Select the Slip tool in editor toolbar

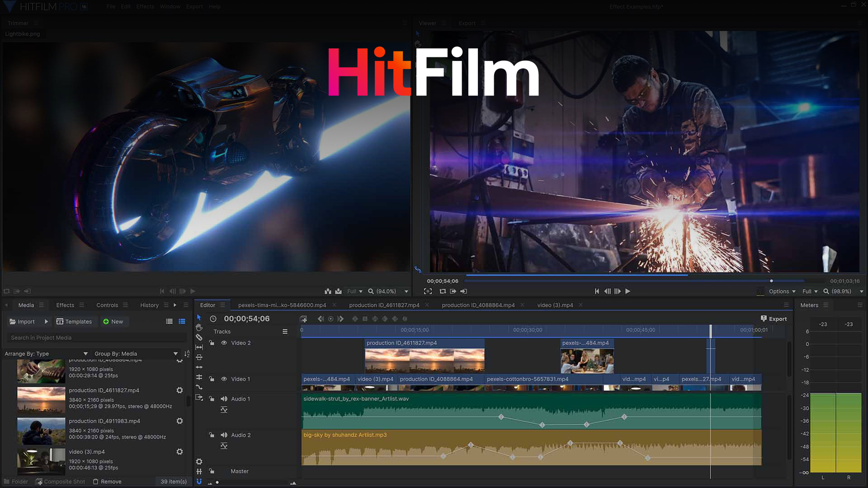199,347
